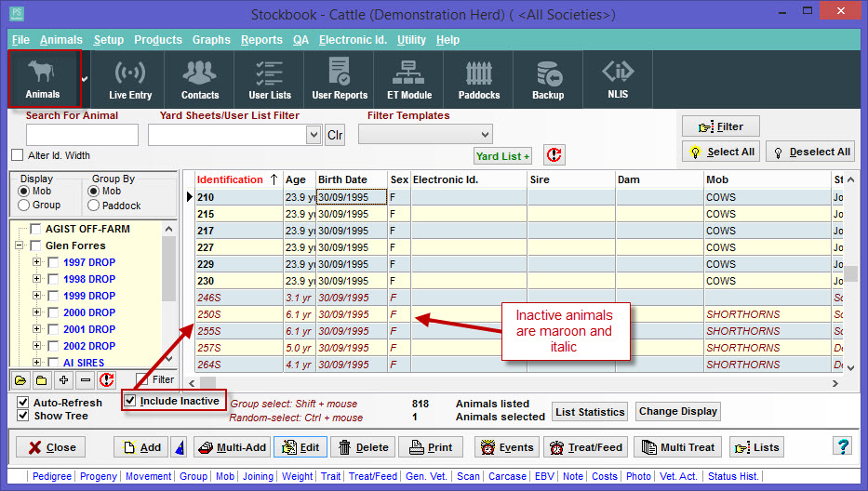Image resolution: width=868 pixels, height=491 pixels.
Task: Uncheck the Include Inactive checkbox
Action: tap(130, 400)
